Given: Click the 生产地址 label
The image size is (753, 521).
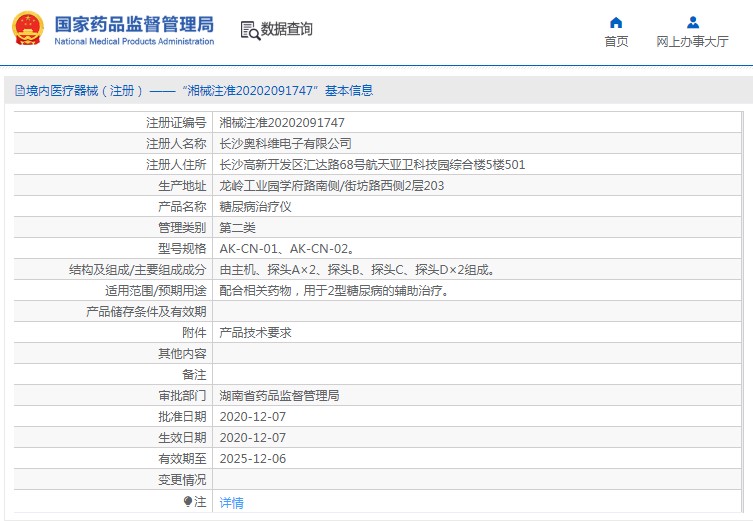Looking at the screenshot, I should (x=182, y=186).
